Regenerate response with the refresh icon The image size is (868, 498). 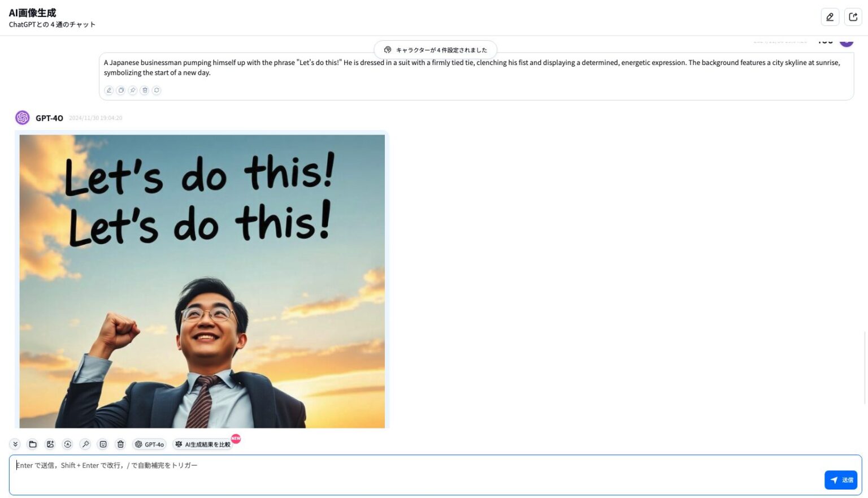pos(157,90)
